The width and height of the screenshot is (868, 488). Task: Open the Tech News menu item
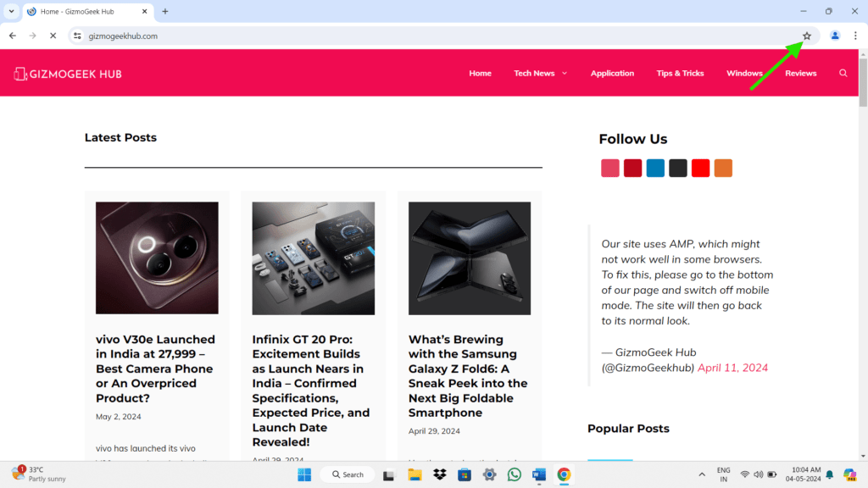[534, 73]
